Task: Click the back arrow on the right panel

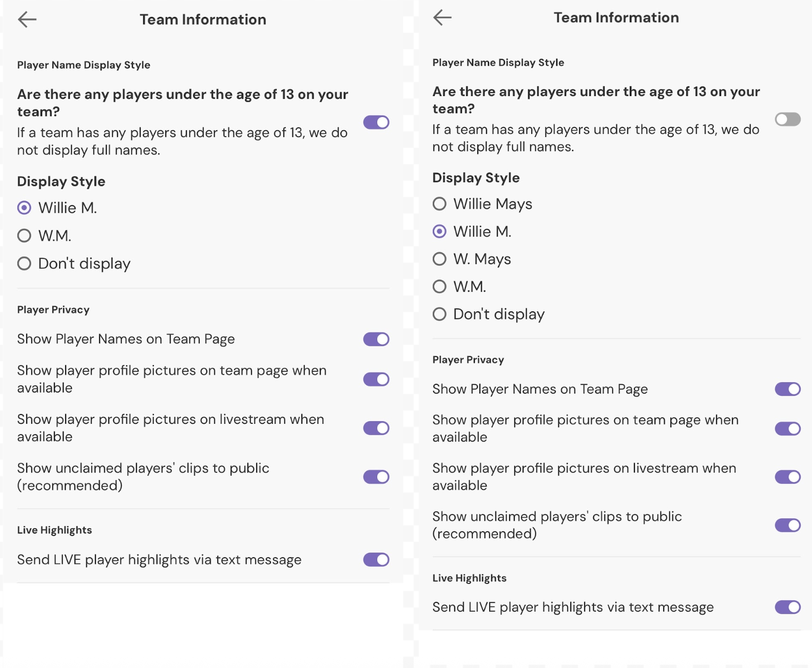Action: [x=441, y=17]
